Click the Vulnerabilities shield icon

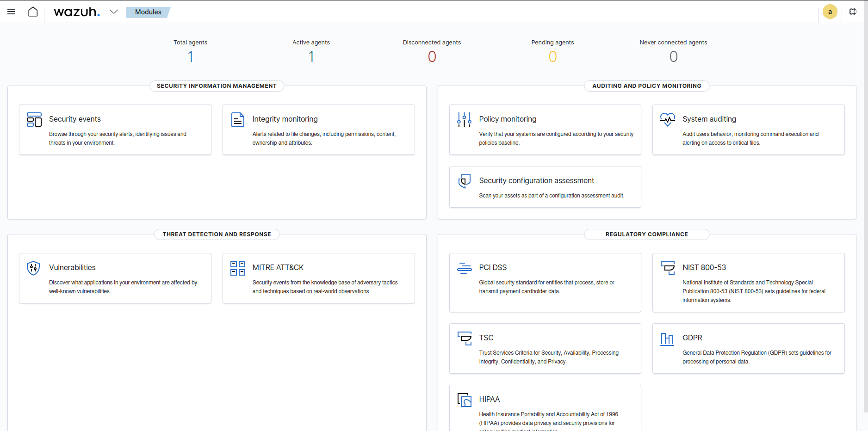[x=33, y=268]
